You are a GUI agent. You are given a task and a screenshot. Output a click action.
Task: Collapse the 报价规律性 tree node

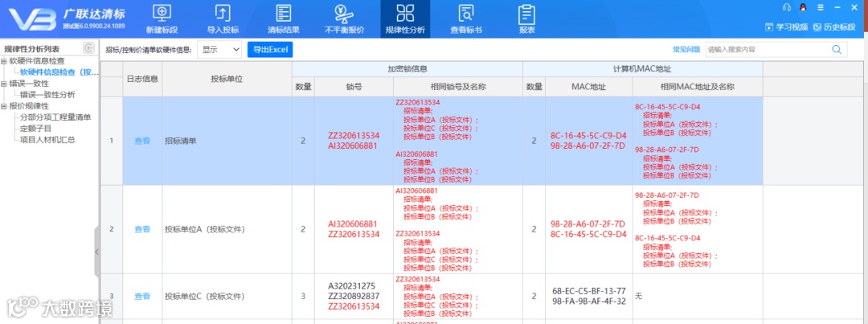coord(4,106)
